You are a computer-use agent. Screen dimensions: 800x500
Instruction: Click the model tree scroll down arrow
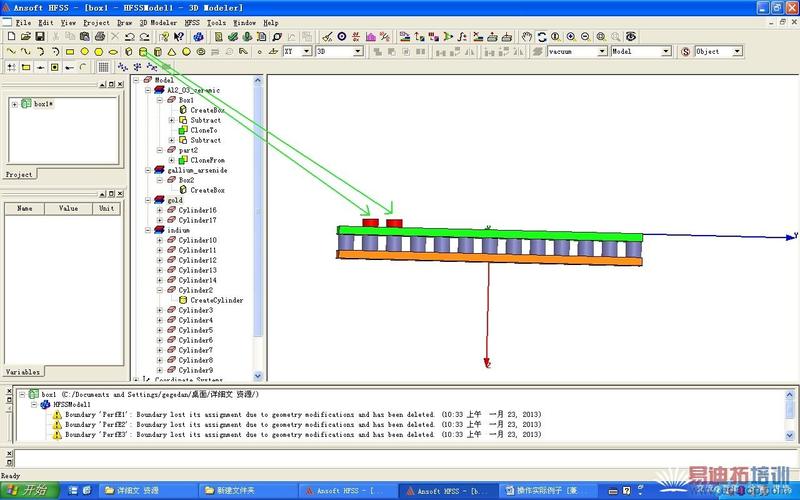[258, 376]
